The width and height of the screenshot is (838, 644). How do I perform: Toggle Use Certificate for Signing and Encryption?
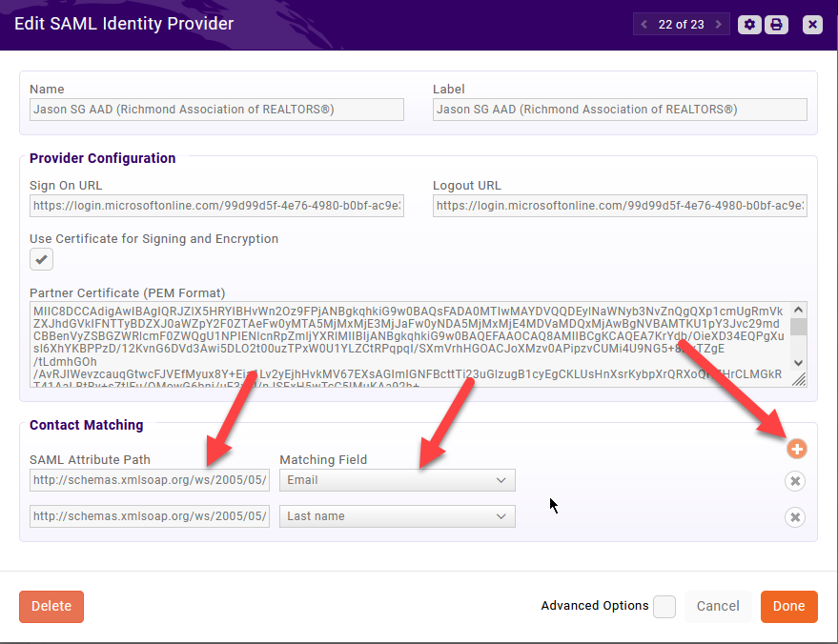(x=41, y=259)
